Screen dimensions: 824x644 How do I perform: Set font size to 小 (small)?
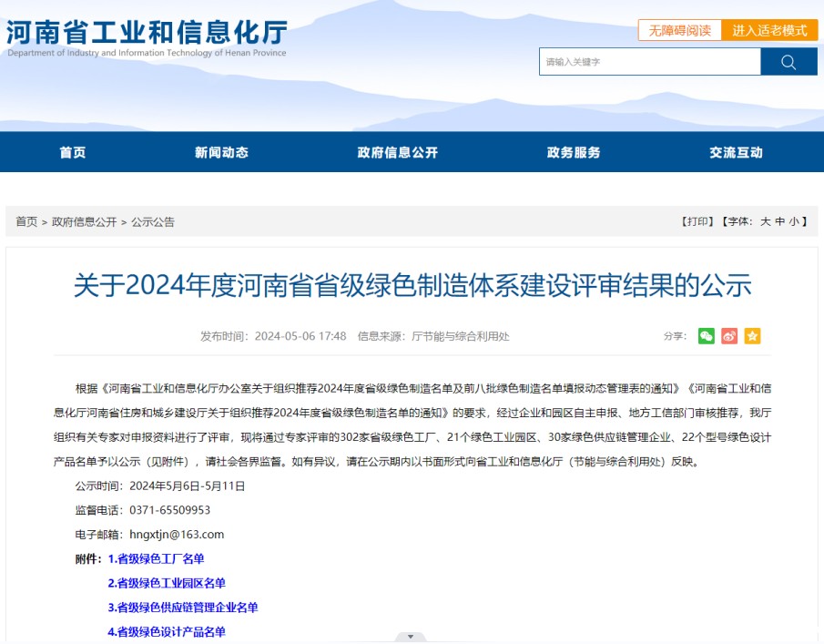point(794,221)
